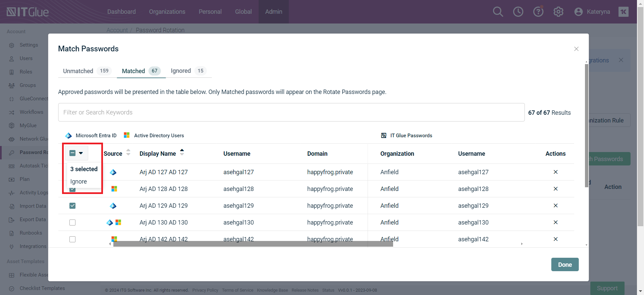The image size is (644, 295).
Task: Tick checkbox for Arj AD 130 row
Action: (72, 223)
